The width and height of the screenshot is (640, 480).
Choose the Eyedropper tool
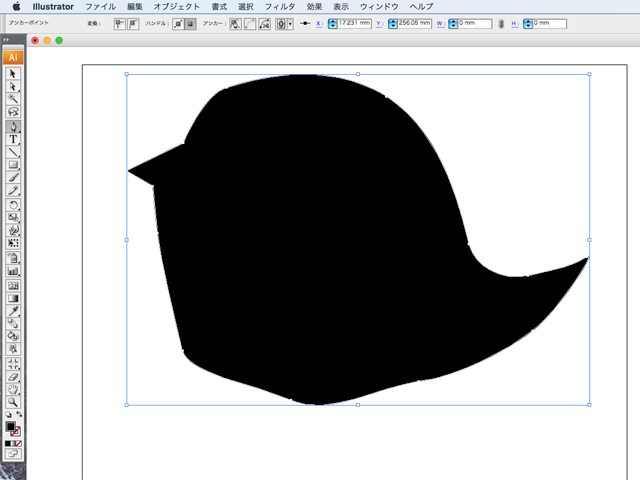coord(14,311)
